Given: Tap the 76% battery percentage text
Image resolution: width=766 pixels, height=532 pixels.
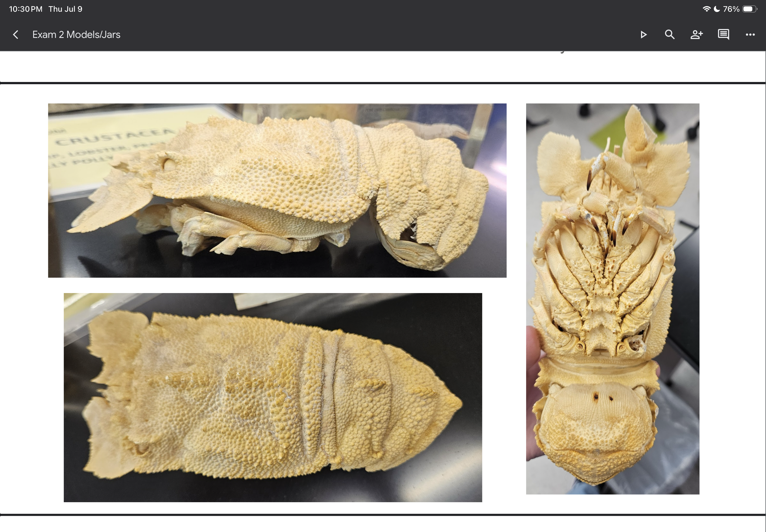Looking at the screenshot, I should (731, 9).
